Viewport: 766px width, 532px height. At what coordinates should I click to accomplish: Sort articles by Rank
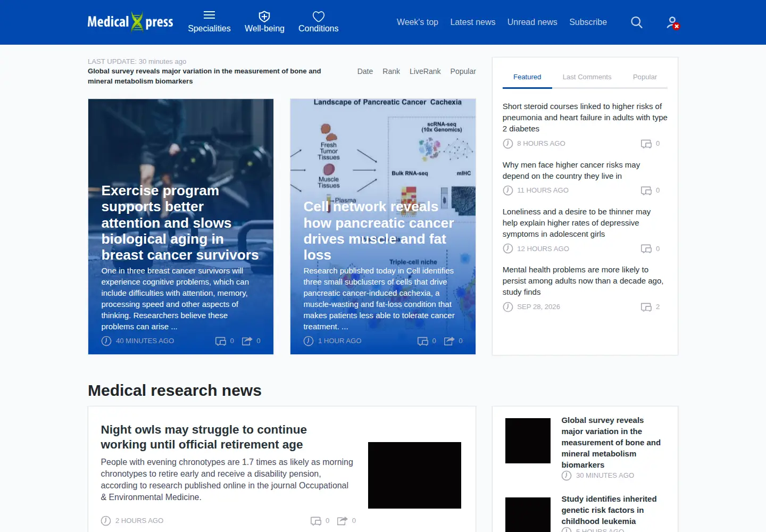click(x=391, y=71)
